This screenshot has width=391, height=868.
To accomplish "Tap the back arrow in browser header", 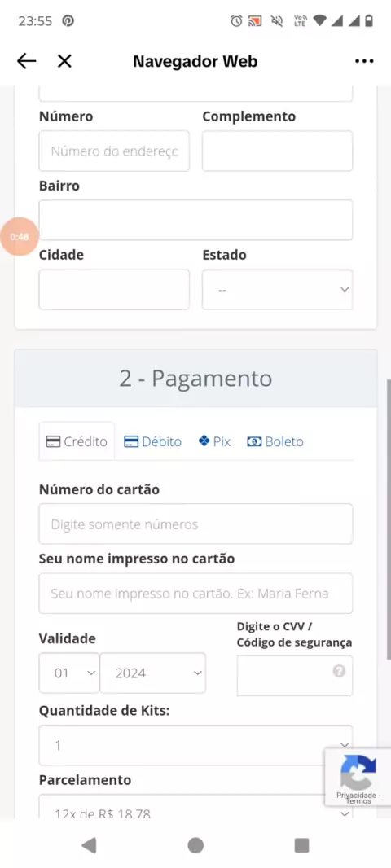I will (x=27, y=61).
